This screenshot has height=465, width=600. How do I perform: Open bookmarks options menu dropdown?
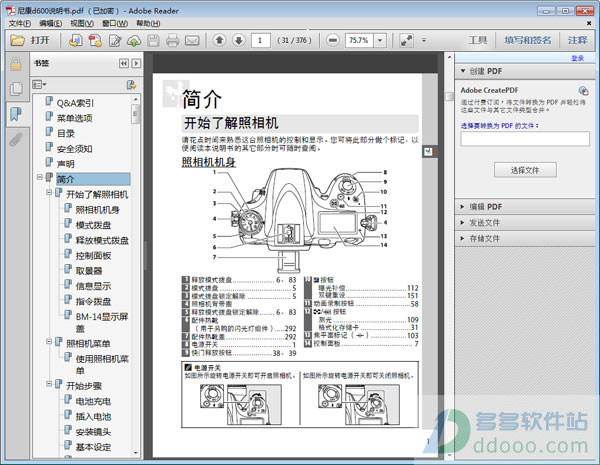[39, 84]
